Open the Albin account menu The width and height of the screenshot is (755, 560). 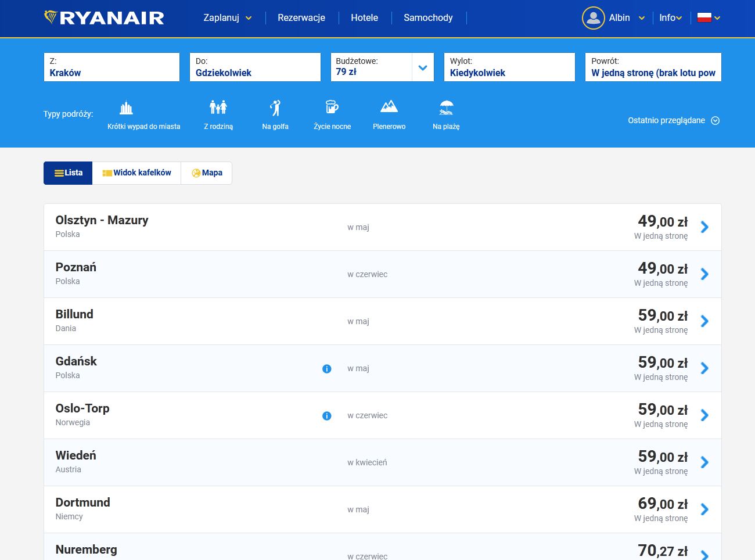[614, 18]
